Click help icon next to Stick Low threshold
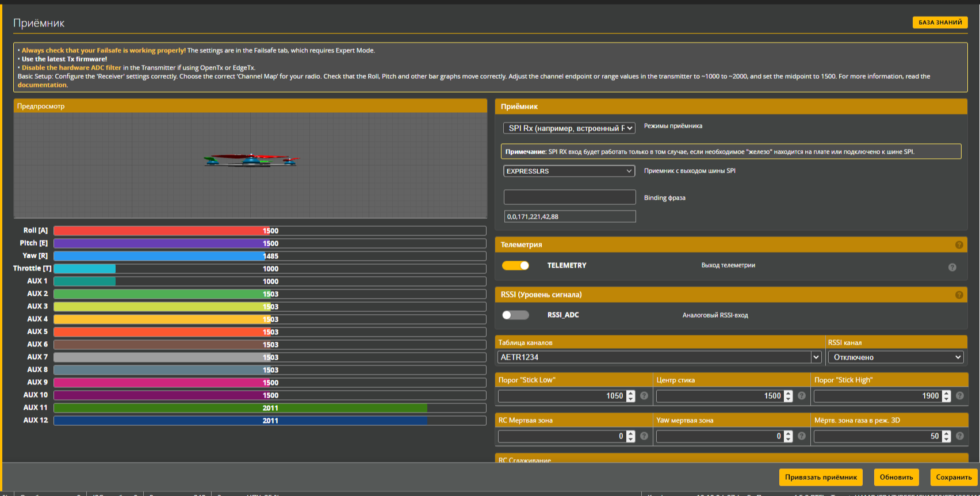 tap(644, 396)
